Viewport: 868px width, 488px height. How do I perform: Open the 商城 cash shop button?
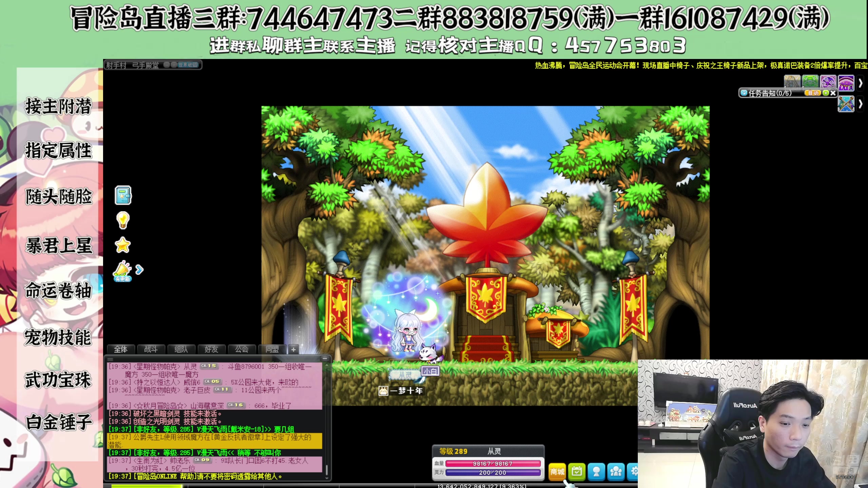pos(557,472)
